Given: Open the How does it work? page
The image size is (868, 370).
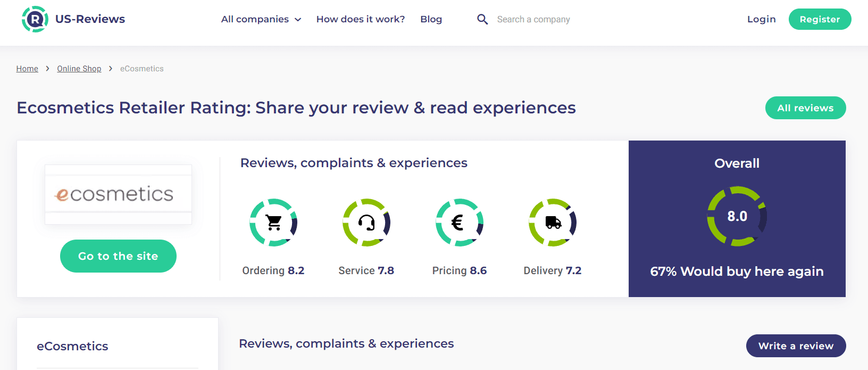Looking at the screenshot, I should 361,19.
